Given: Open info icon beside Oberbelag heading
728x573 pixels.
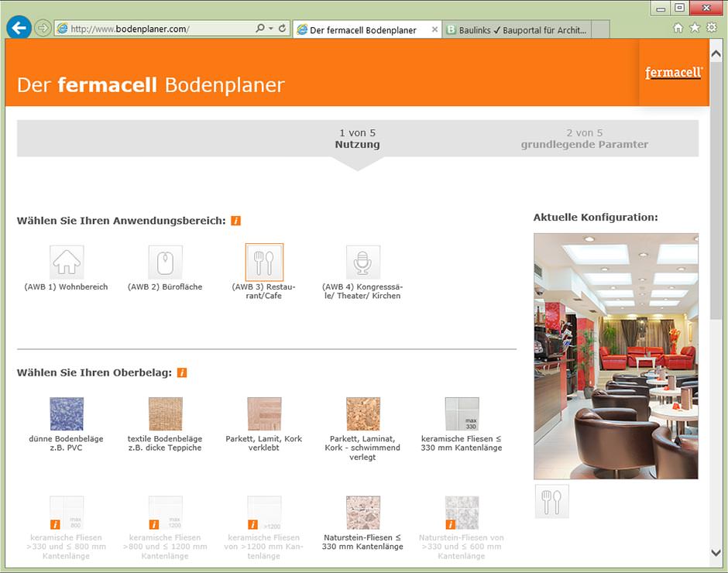Looking at the screenshot, I should tap(182, 372).
